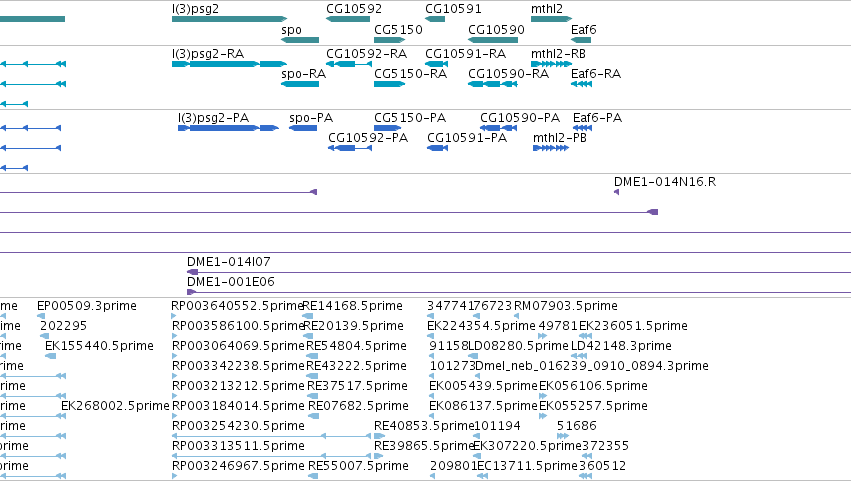Select EST EK086137.5prime
This screenshot has width=851, height=481.
pos(483,406)
